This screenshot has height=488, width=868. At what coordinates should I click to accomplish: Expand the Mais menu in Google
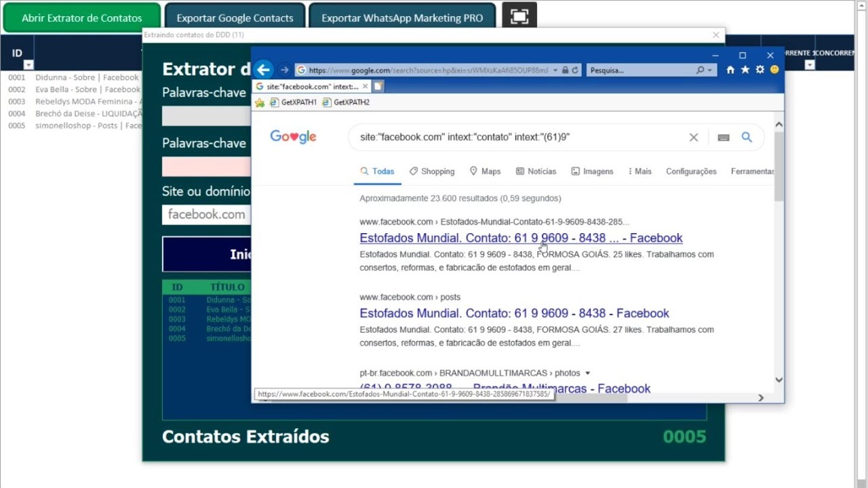point(640,171)
